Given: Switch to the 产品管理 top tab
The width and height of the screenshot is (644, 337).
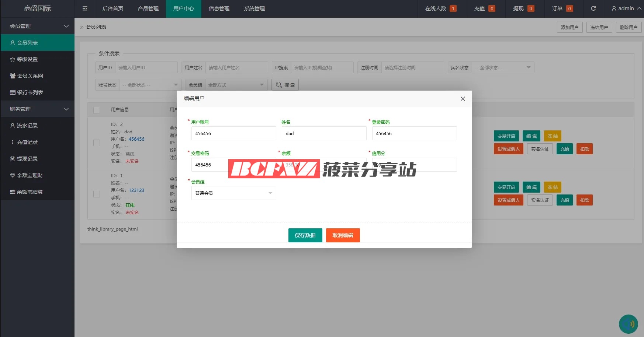Looking at the screenshot, I should point(148,8).
